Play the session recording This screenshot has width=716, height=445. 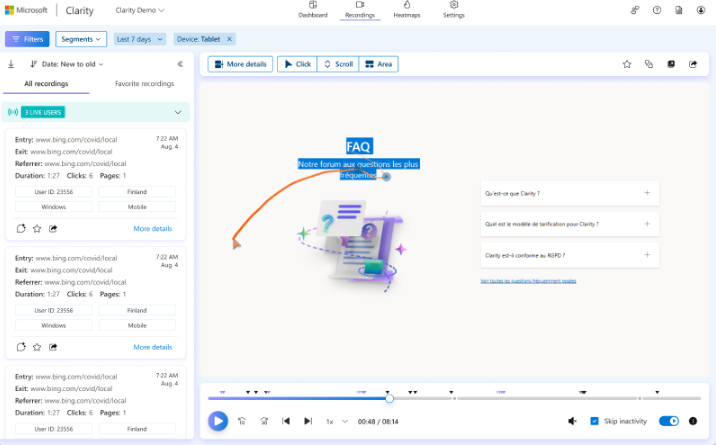point(218,421)
